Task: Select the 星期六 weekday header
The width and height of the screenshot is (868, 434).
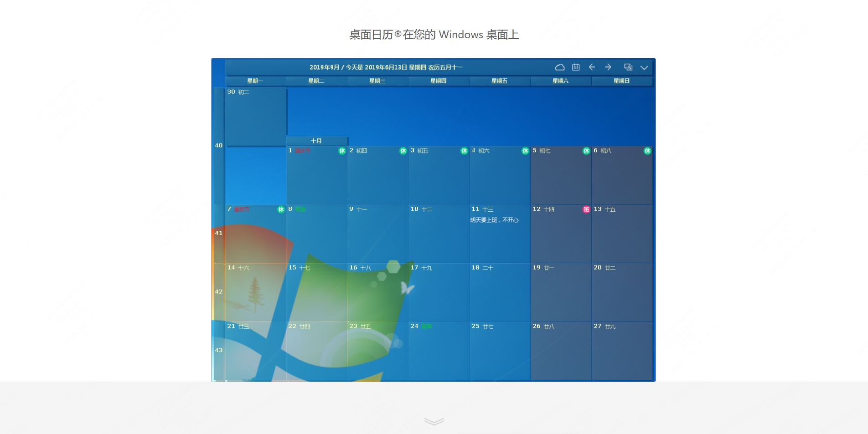Action: (x=561, y=81)
